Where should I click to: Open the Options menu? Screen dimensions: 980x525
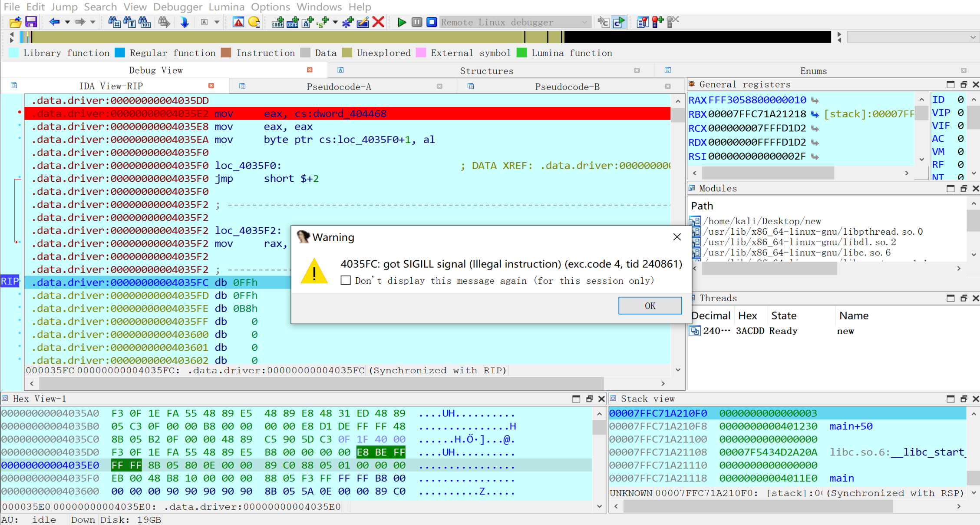tap(271, 7)
